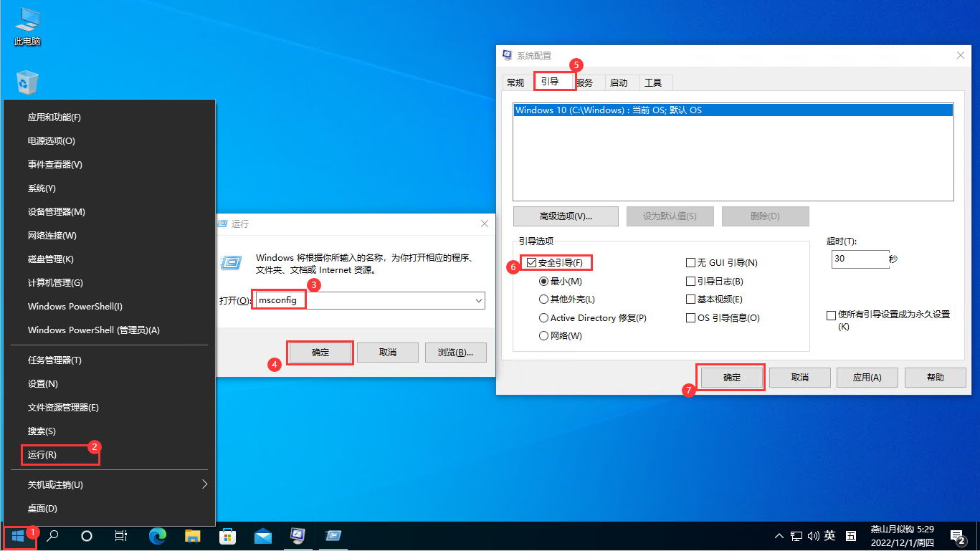Viewport: 980px width, 551px height.
Task: Click 浏览(B)... button in Run dialog
Action: click(456, 353)
